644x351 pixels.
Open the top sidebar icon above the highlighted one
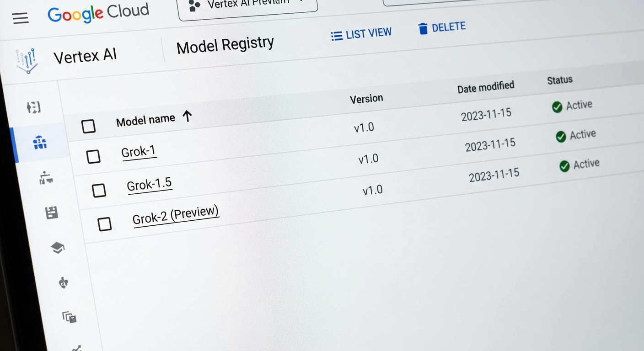point(34,107)
